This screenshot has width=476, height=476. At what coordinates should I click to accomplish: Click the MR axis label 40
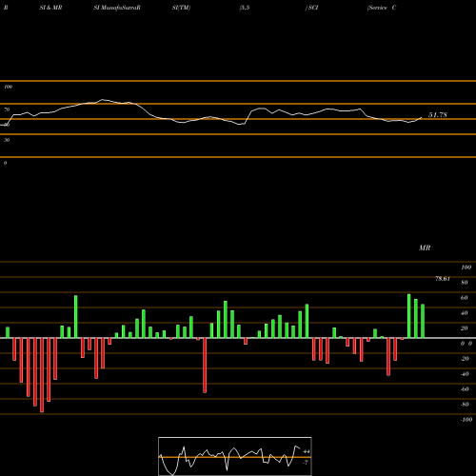(x=465, y=313)
